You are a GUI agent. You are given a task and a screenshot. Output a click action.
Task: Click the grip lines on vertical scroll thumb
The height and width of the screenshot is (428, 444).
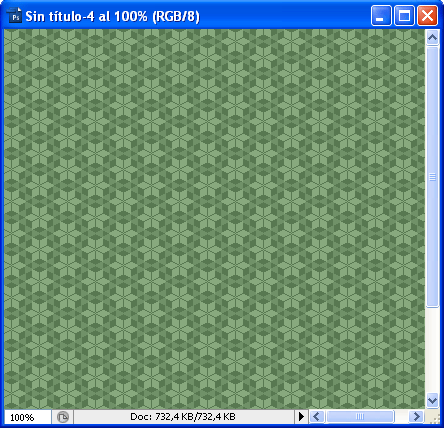coord(432,177)
